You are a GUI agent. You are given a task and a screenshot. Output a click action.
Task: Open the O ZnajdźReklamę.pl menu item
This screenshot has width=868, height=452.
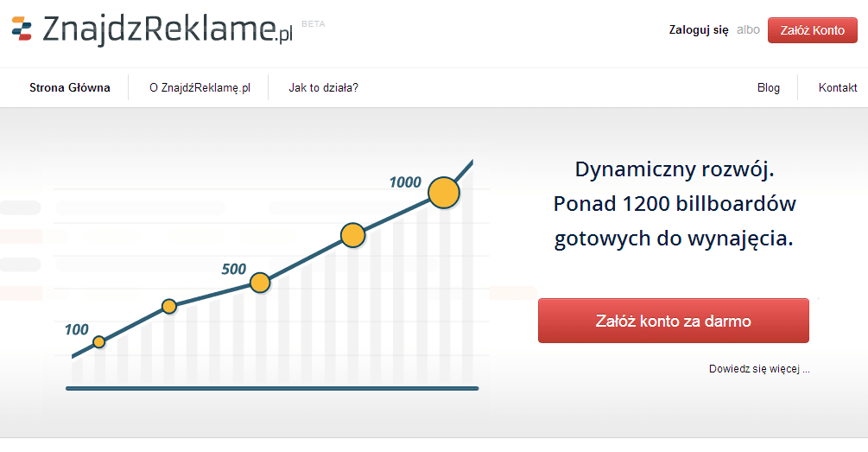[x=200, y=87]
